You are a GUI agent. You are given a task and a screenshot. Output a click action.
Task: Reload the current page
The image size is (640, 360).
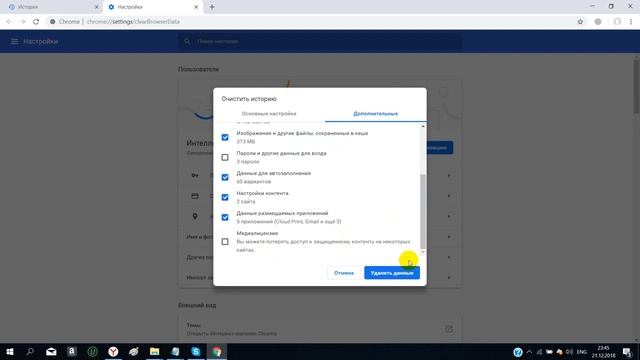[x=36, y=22]
